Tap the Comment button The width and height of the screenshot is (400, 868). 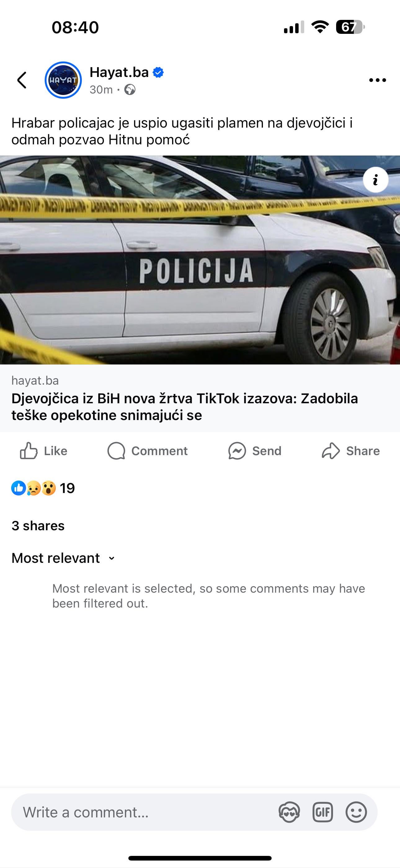[148, 451]
